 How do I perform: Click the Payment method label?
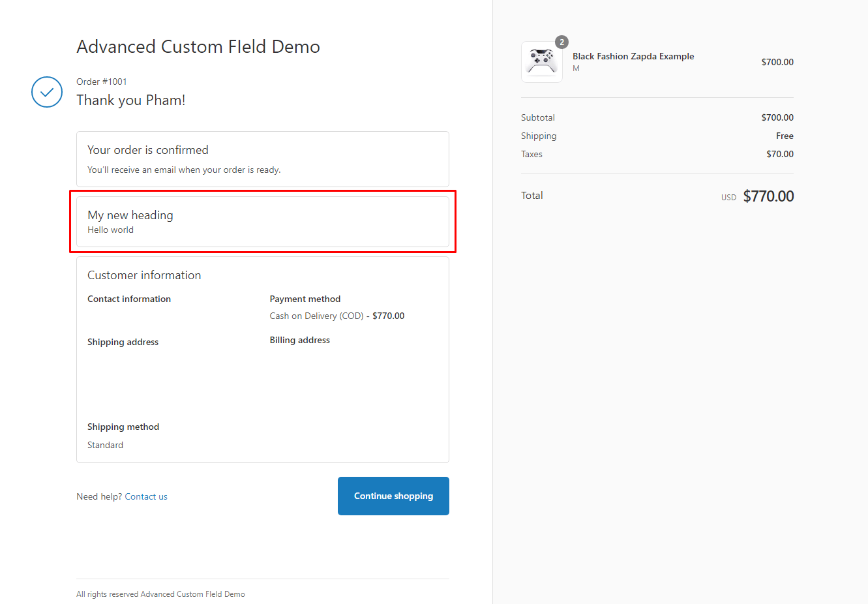(x=305, y=299)
